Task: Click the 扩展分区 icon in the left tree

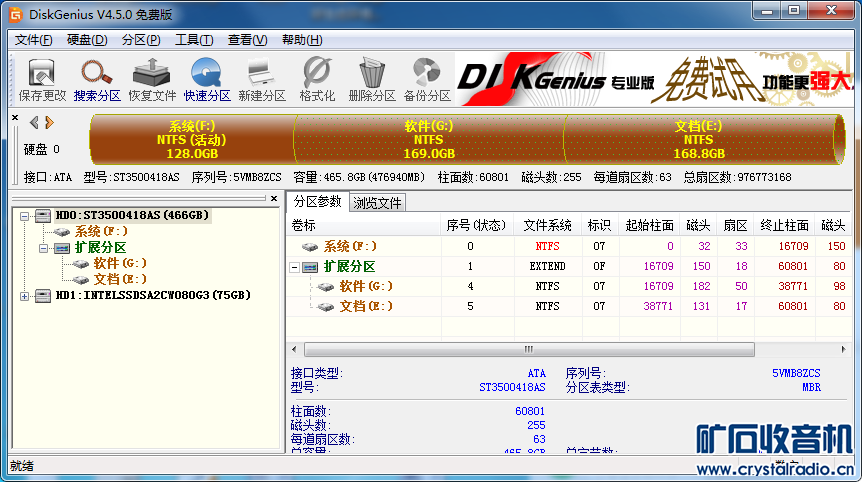Action: click(62, 248)
